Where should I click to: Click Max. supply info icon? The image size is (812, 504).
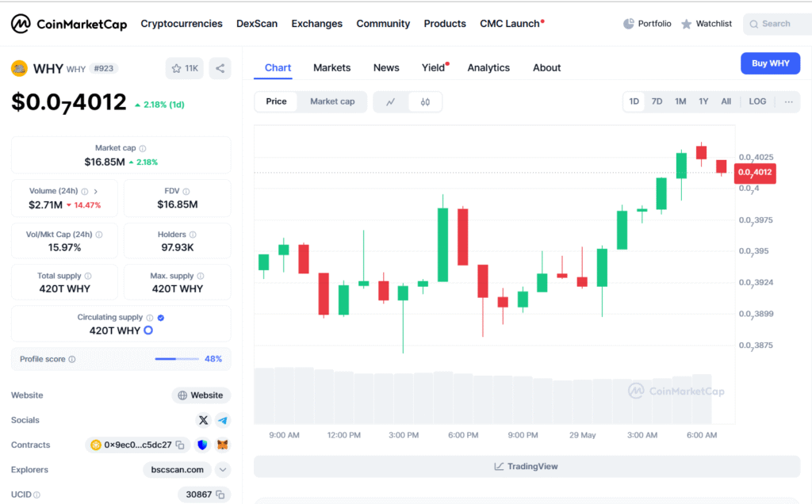(201, 276)
